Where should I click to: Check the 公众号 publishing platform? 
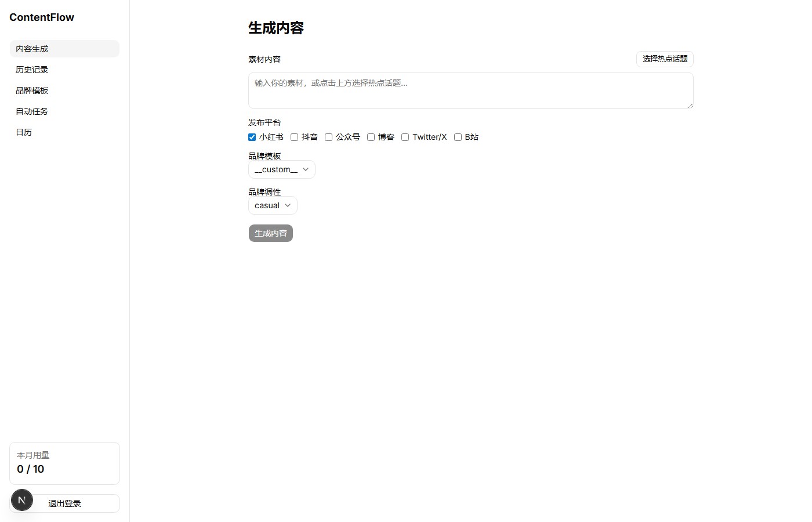click(x=328, y=137)
